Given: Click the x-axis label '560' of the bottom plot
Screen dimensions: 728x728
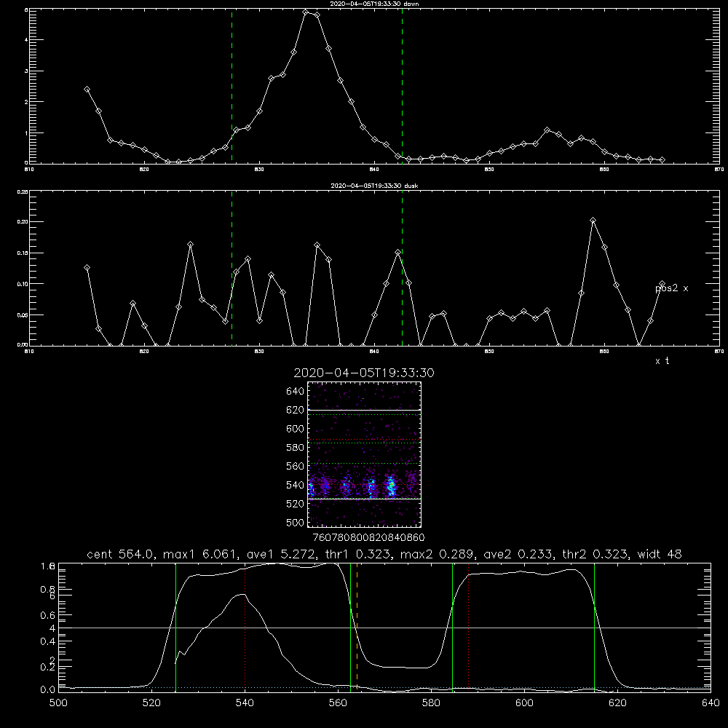Looking at the screenshot, I should (338, 703).
